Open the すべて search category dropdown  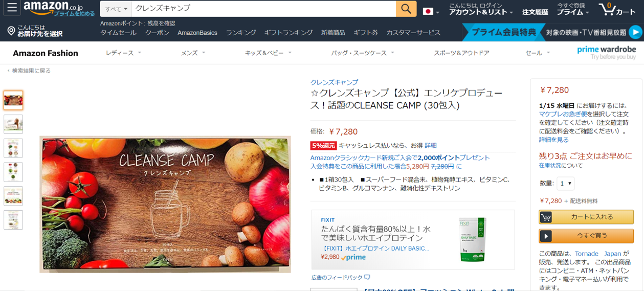(x=116, y=9)
